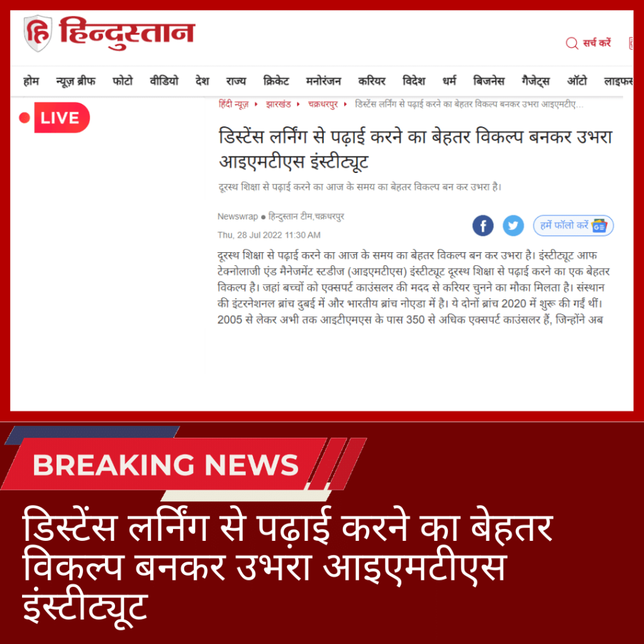Share article via Twitter icon
The width and height of the screenshot is (644, 644).
(x=513, y=226)
